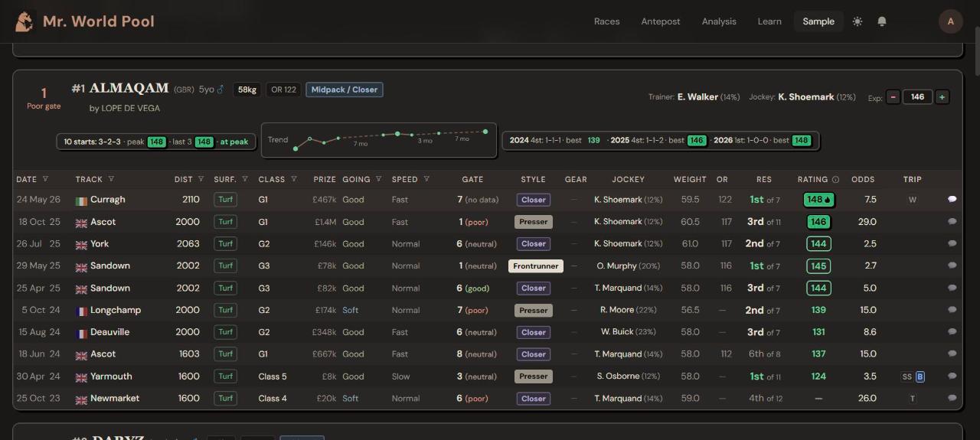The height and width of the screenshot is (440, 980).
Task: Click the Exp input field showing 146
Action: pyautogui.click(x=917, y=97)
